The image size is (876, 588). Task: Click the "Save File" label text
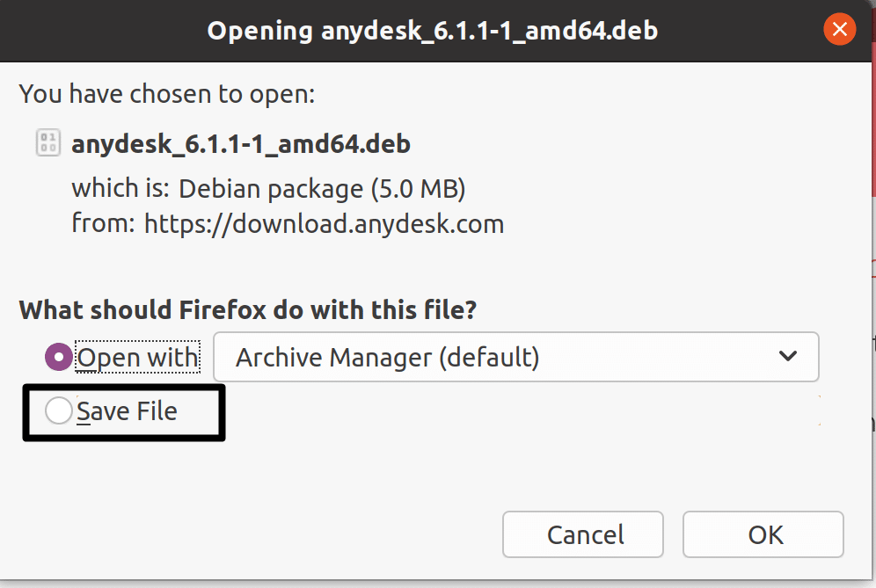click(x=128, y=411)
